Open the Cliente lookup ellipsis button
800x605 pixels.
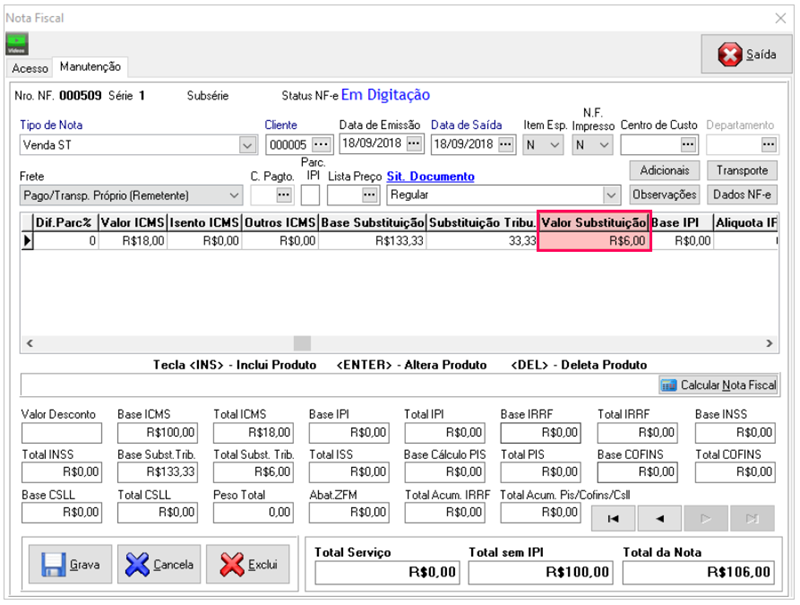(x=321, y=145)
